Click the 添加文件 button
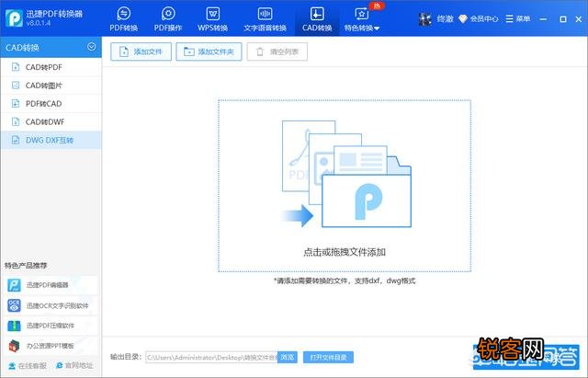The image size is (588, 378). click(x=141, y=52)
